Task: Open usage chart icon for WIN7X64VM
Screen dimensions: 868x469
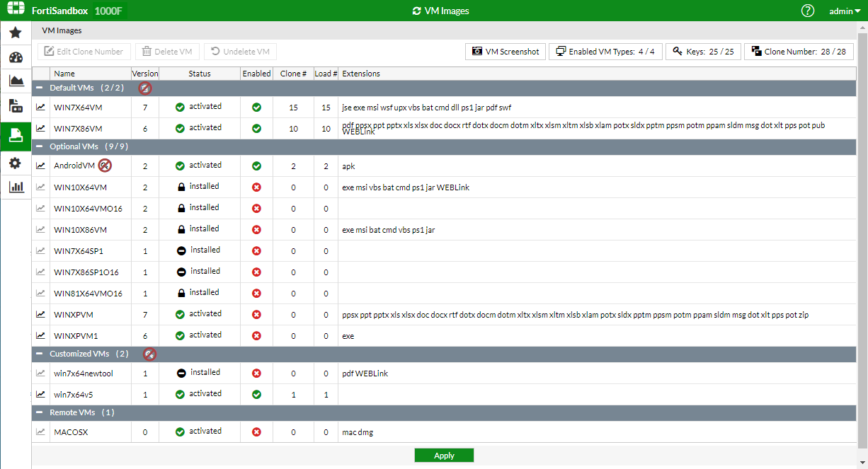Action: (41, 108)
